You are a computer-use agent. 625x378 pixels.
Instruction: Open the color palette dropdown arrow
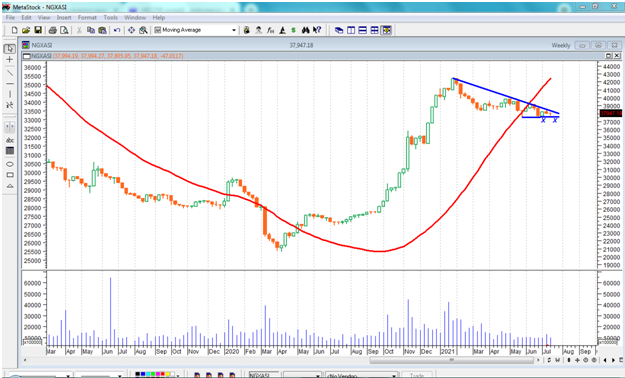178,375
